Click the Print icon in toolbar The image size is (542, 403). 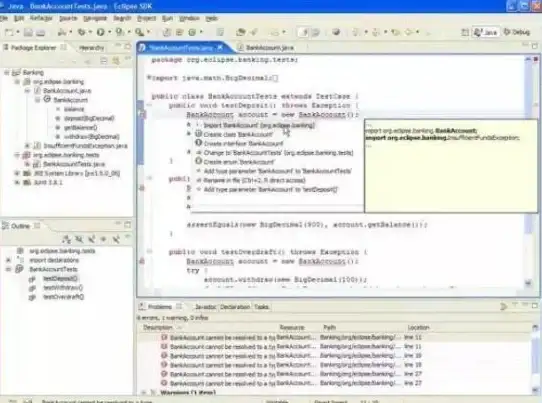[41, 32]
